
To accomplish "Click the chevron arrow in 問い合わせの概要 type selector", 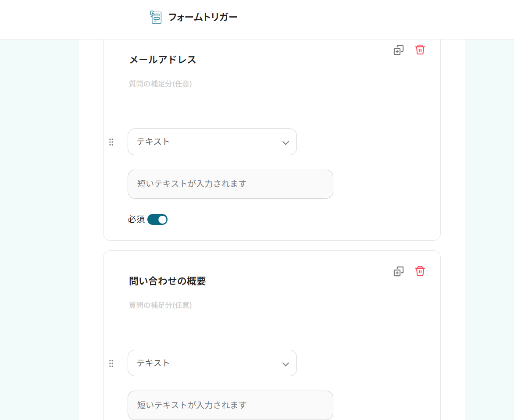I will [286, 364].
